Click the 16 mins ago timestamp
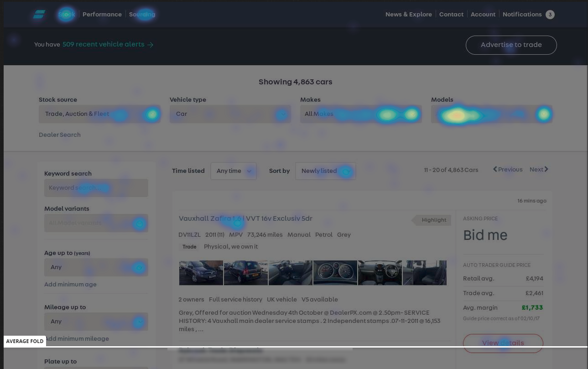 pos(532,201)
